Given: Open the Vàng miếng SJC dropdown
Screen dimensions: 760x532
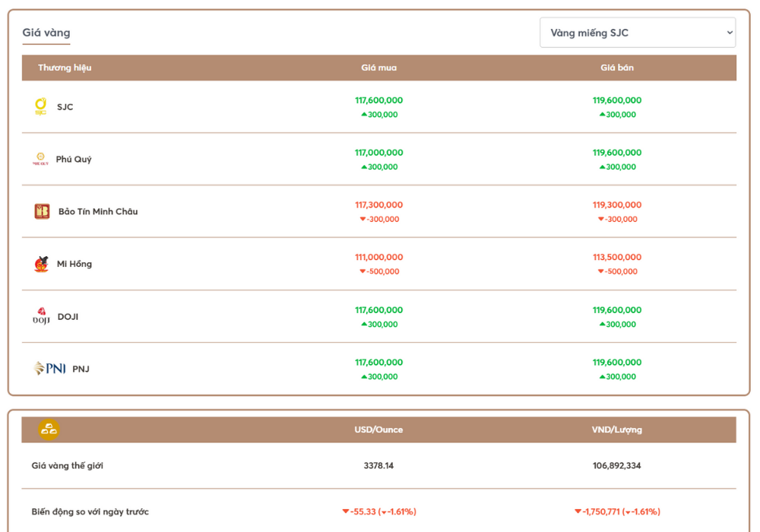Looking at the screenshot, I should pos(638,33).
